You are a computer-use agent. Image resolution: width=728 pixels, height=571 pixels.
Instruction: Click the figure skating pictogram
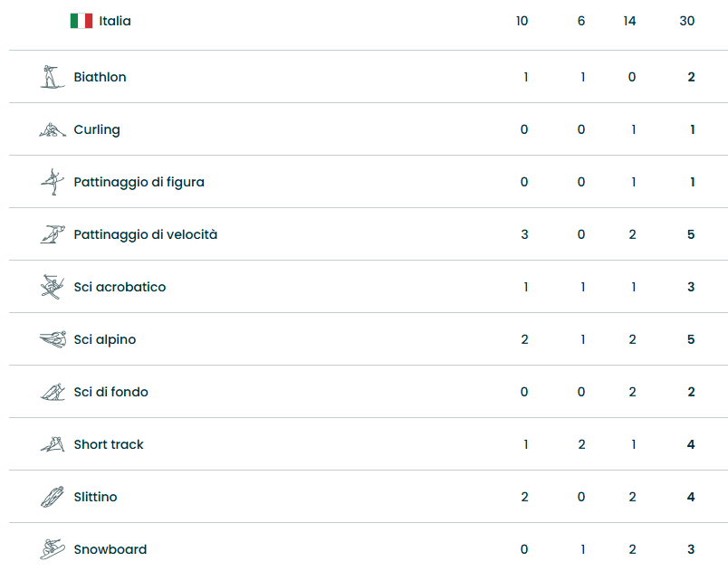coord(53,182)
